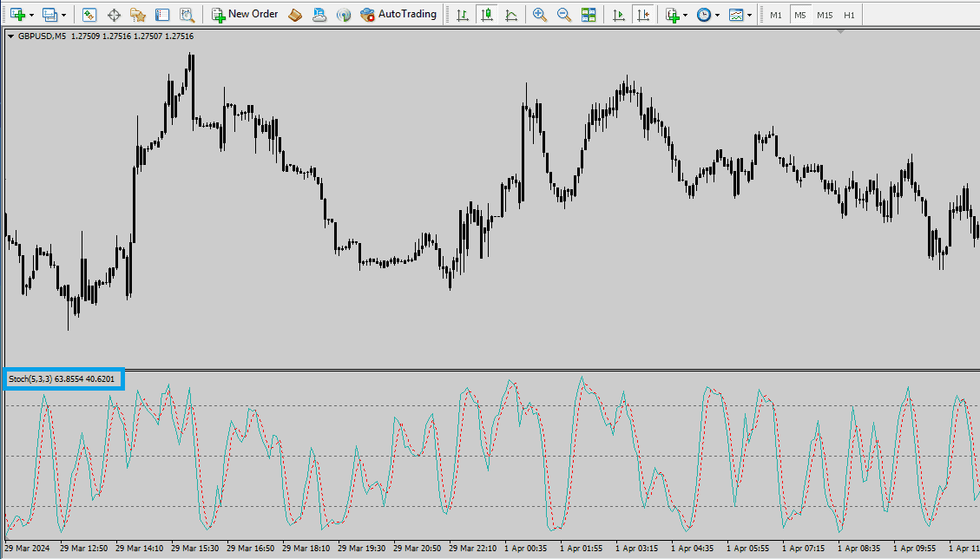The image size is (980, 559).
Task: Expand the Indicators dropdown arrow
Action: [686, 15]
